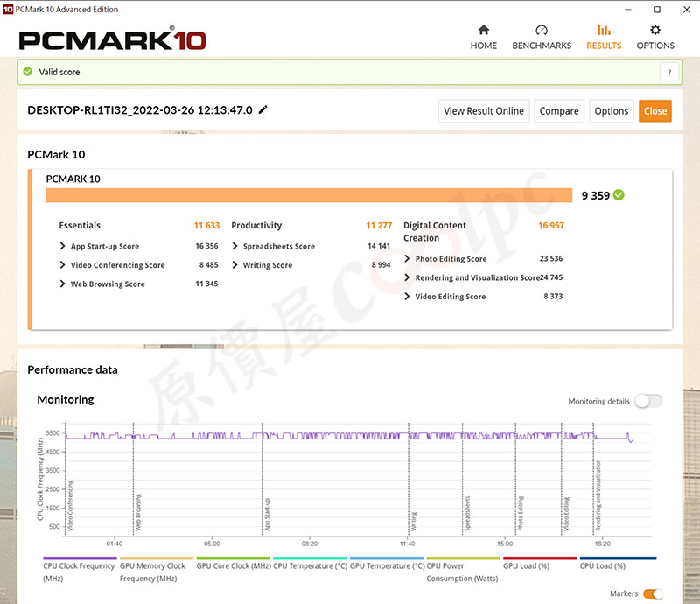Click the Performance data heading
Image resolution: width=700 pixels, height=604 pixels.
click(x=73, y=369)
